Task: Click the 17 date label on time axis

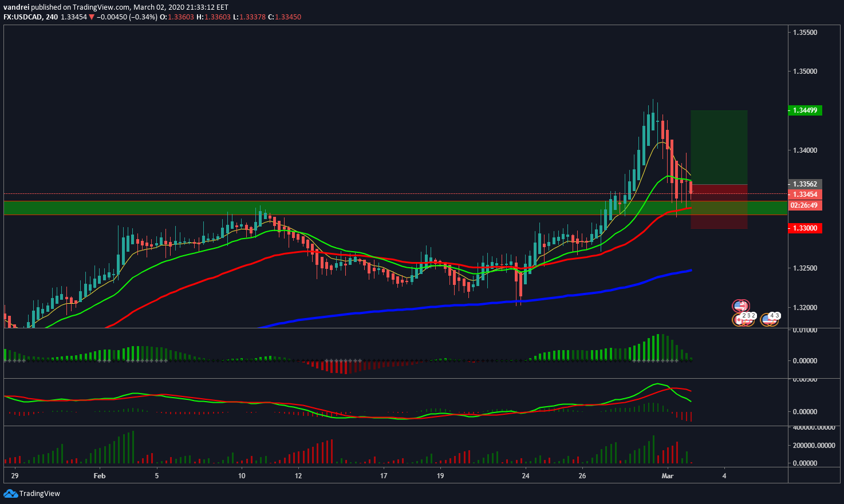Action: click(384, 476)
